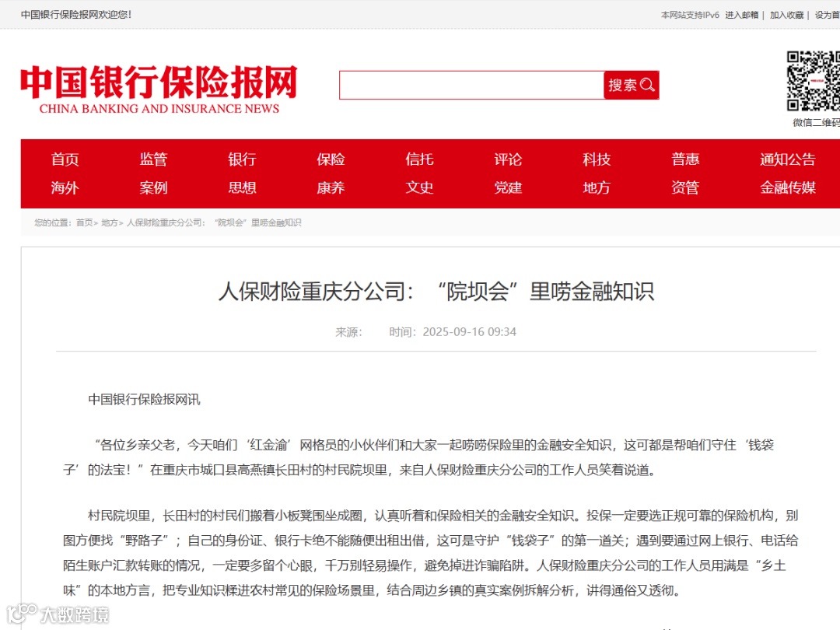Click the welcome text 中国银行保险报网欢迎您!

76,15
